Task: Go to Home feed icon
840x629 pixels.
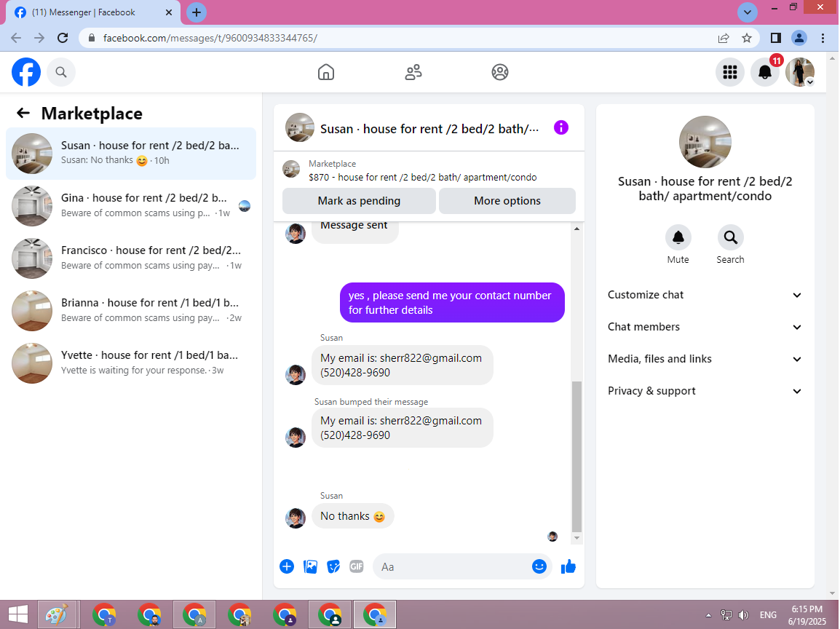Action: 325,72
